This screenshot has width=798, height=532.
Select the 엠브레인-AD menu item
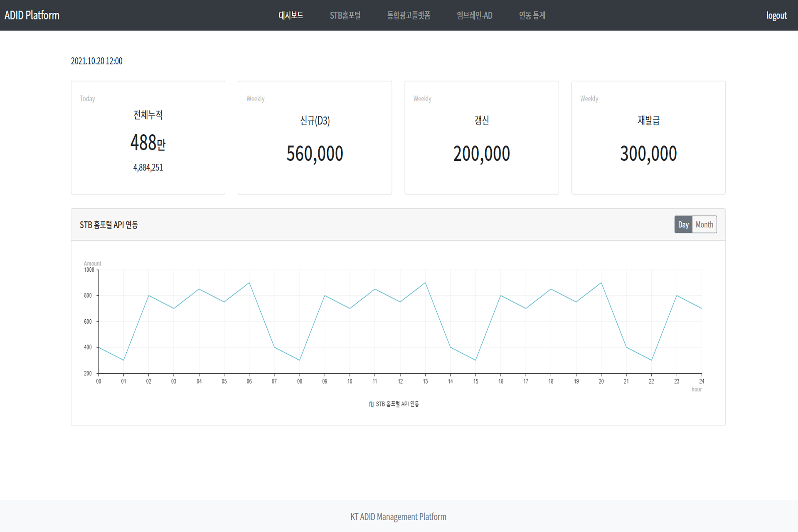coord(475,15)
